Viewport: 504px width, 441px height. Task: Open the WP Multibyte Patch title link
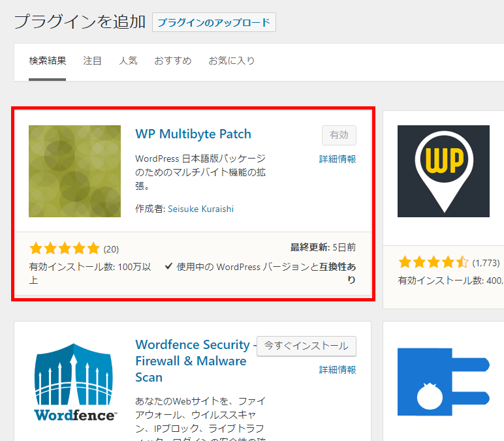click(193, 134)
